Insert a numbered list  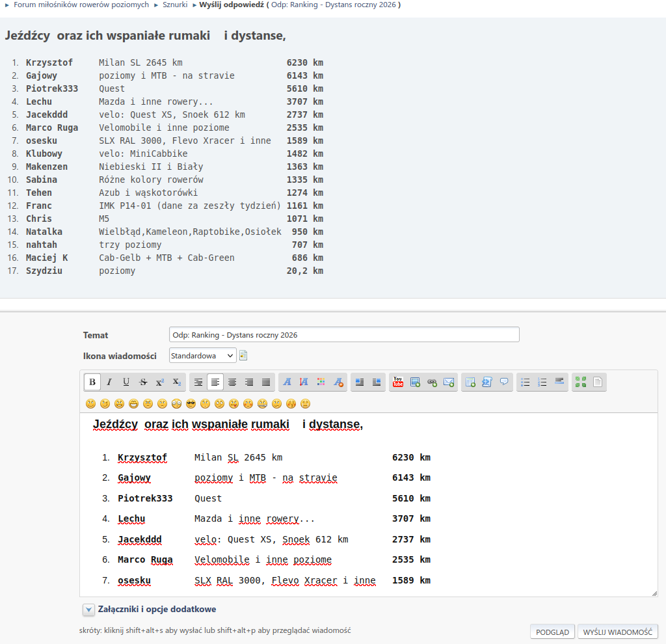tap(542, 382)
